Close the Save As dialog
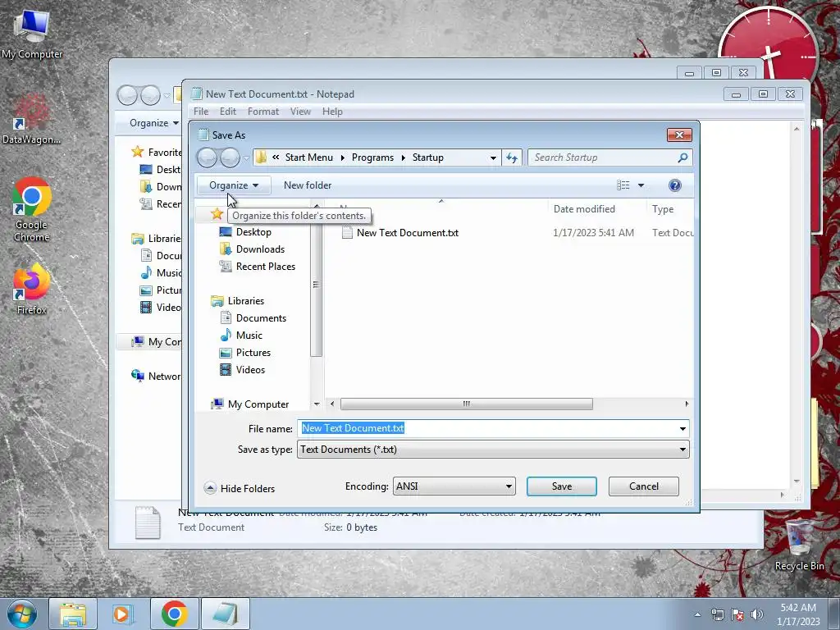Screen dimensions: 840x630 pos(679,135)
